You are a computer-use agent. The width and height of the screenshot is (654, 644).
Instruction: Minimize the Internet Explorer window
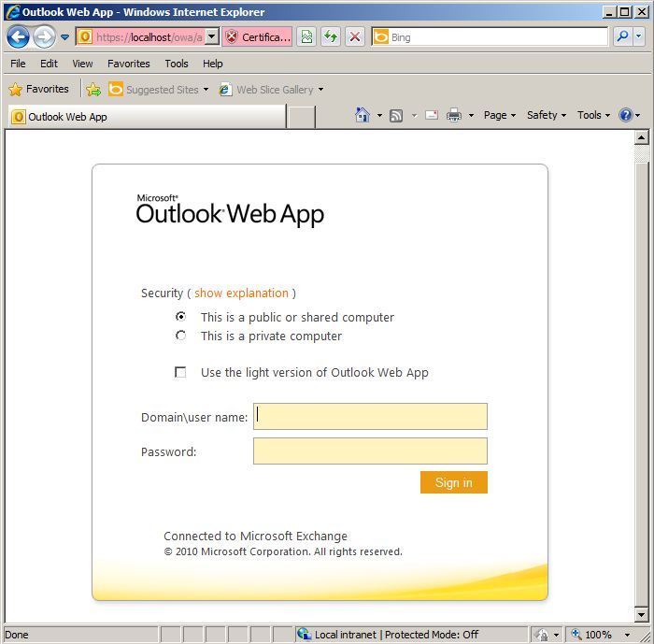(x=609, y=12)
